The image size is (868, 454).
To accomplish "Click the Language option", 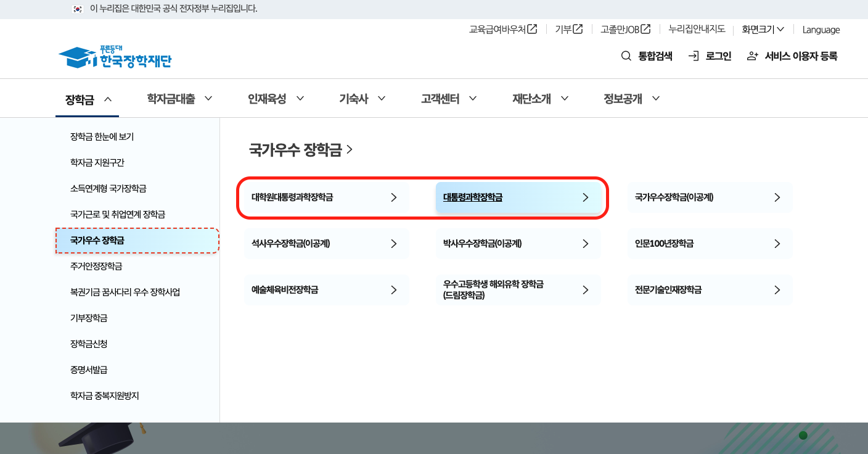I will (x=821, y=30).
